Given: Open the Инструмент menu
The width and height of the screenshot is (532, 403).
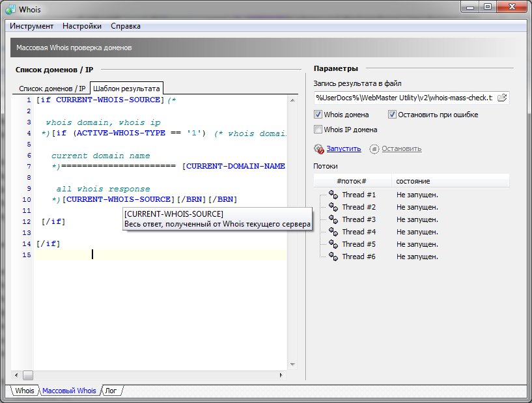Looking at the screenshot, I should [x=31, y=26].
